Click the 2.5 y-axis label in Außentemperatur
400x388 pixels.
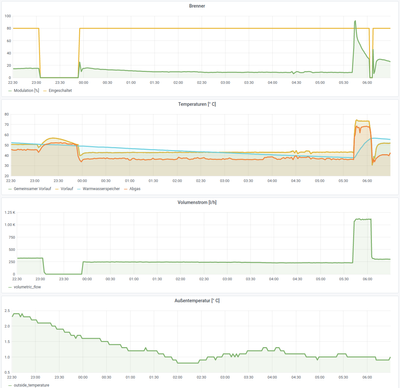7,311
